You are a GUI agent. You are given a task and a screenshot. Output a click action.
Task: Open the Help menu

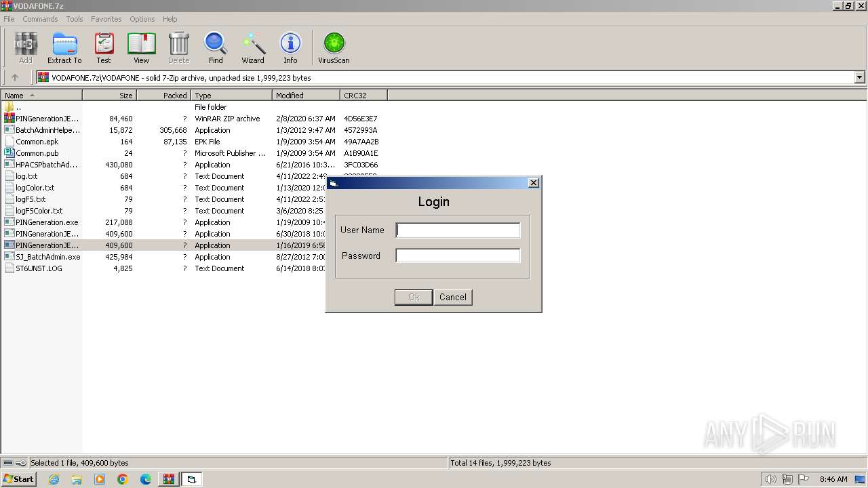(170, 19)
